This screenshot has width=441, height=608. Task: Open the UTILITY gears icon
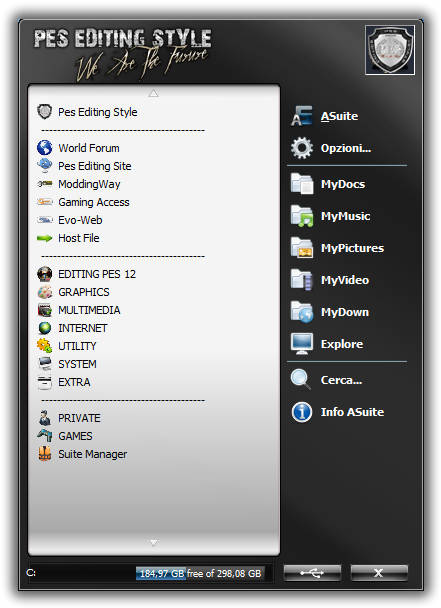click(x=45, y=345)
